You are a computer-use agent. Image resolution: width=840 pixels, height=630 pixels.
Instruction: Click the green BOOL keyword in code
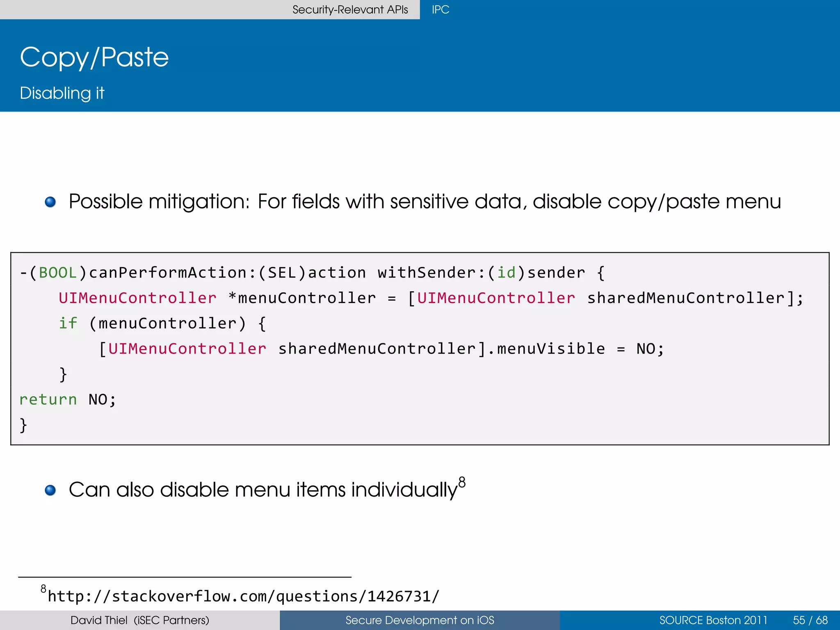58,273
